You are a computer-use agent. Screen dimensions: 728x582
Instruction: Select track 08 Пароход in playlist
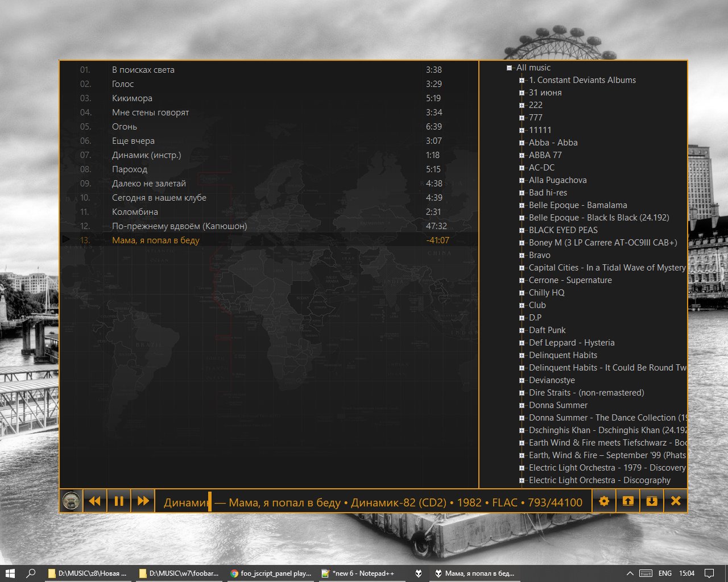point(130,169)
